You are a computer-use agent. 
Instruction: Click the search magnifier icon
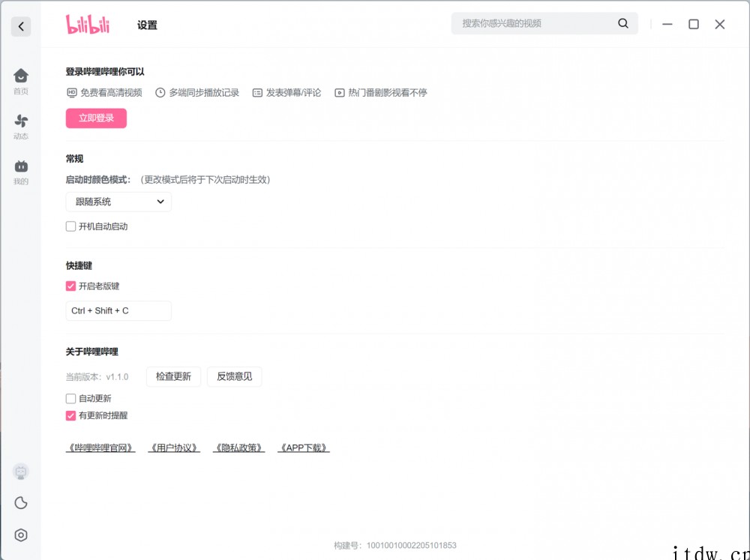click(x=622, y=23)
